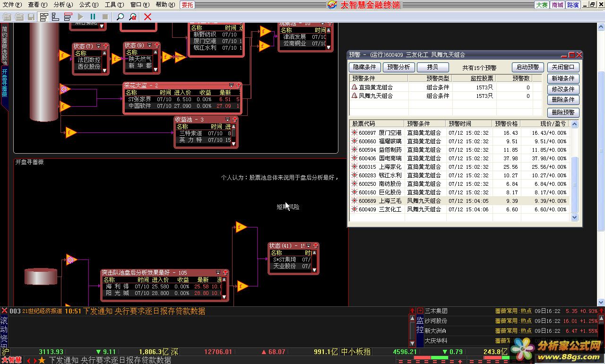Viewport: 605px width, 364px height.
Task: Click the red X delete toolbar icon
Action: [x=148, y=17]
